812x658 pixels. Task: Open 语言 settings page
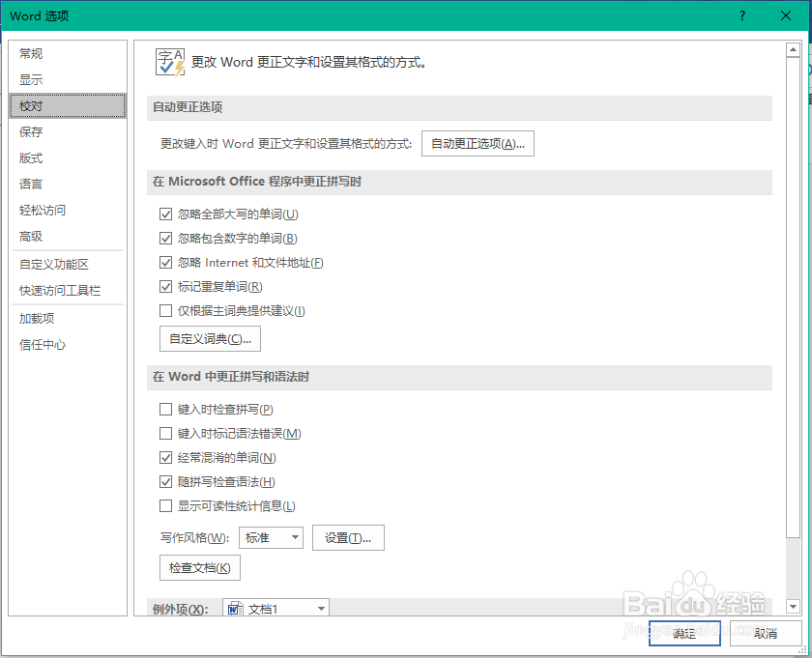click(x=68, y=184)
